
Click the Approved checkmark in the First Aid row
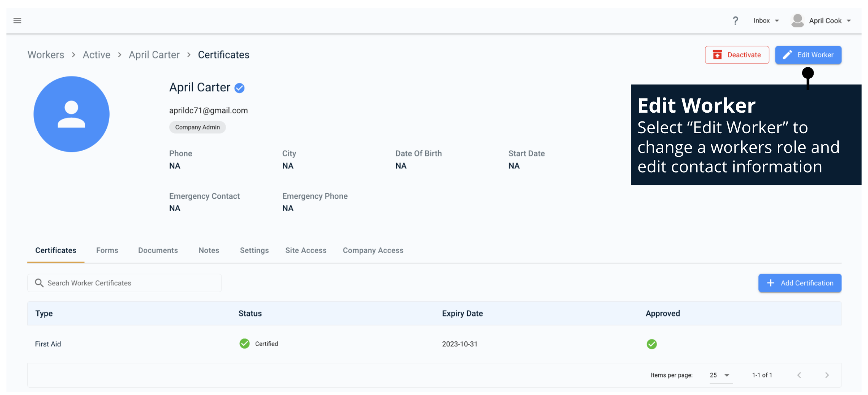651,344
